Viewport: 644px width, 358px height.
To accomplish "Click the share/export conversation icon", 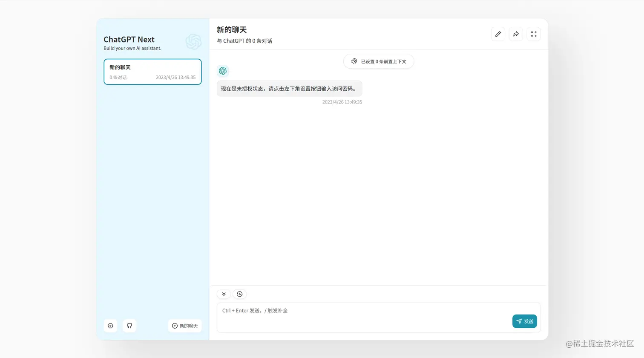I will [516, 34].
